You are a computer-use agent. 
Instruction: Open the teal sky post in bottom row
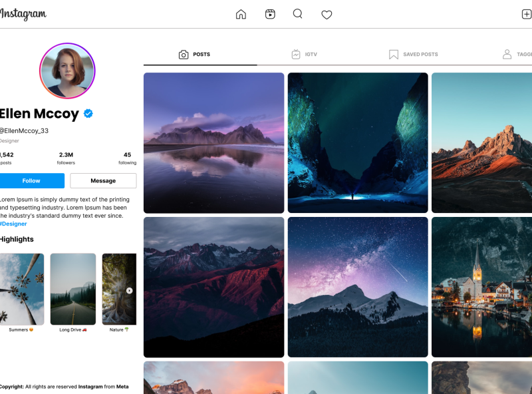click(358, 378)
